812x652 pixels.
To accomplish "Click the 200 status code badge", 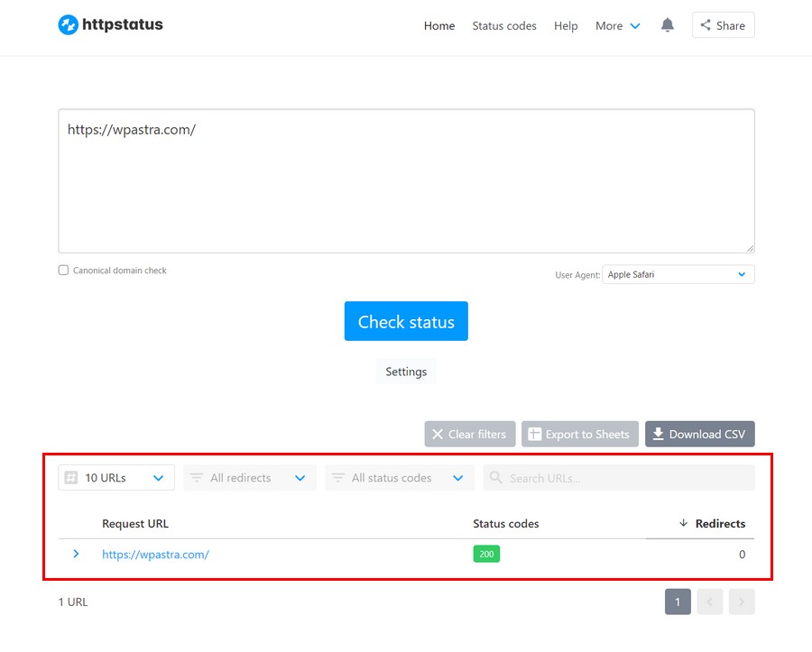I will pyautogui.click(x=486, y=554).
